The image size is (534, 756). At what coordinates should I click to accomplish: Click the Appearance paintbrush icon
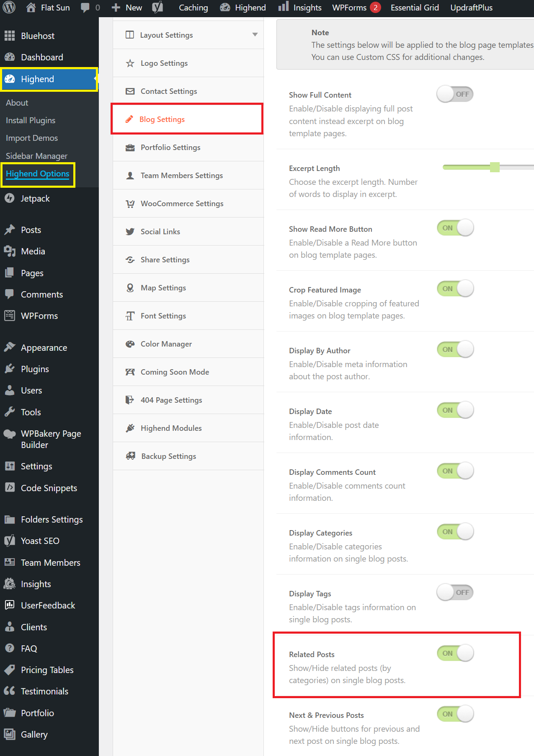click(10, 347)
